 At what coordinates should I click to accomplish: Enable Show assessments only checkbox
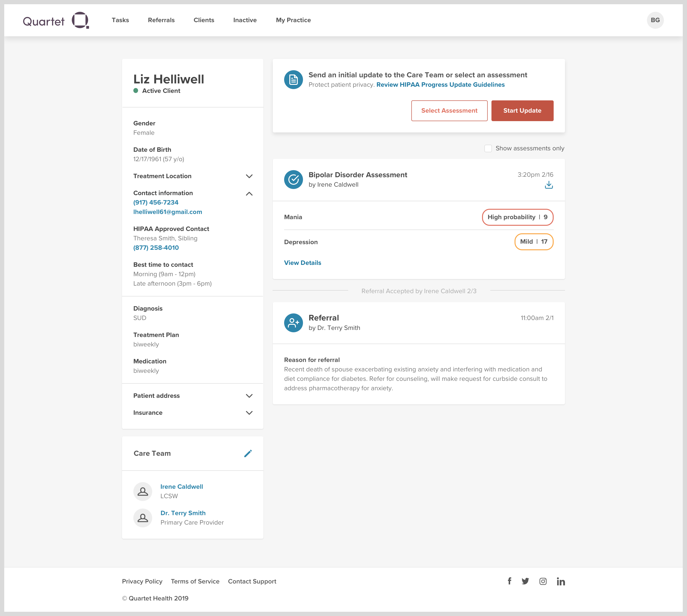[x=488, y=148]
